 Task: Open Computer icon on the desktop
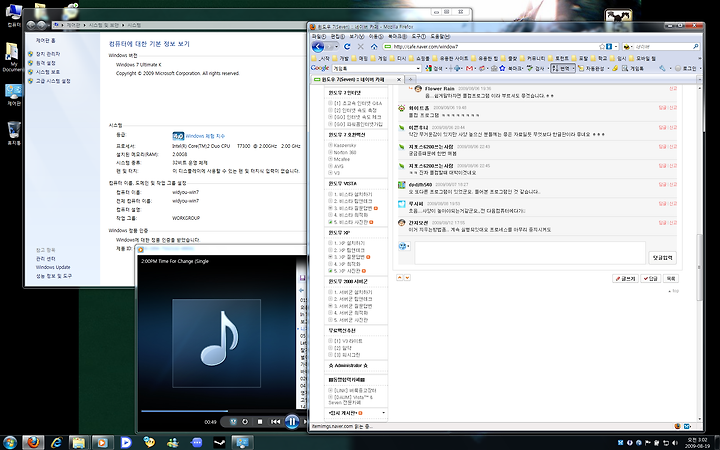pos(14,15)
